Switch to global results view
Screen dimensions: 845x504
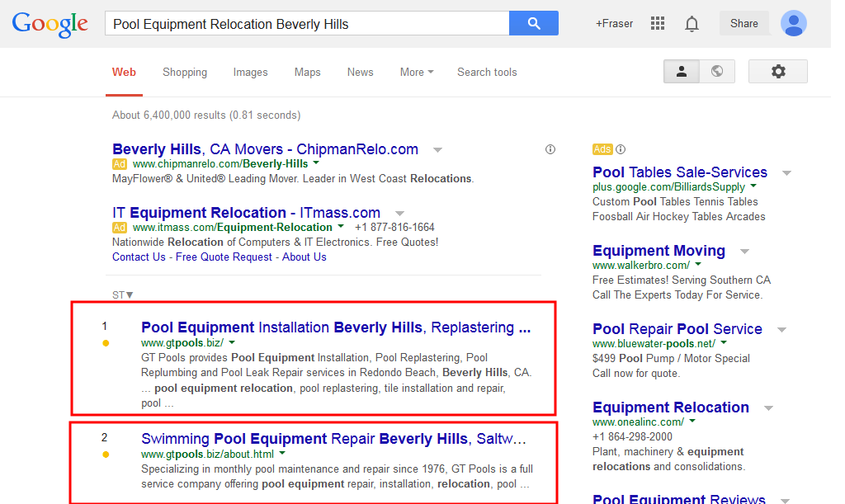pos(717,71)
